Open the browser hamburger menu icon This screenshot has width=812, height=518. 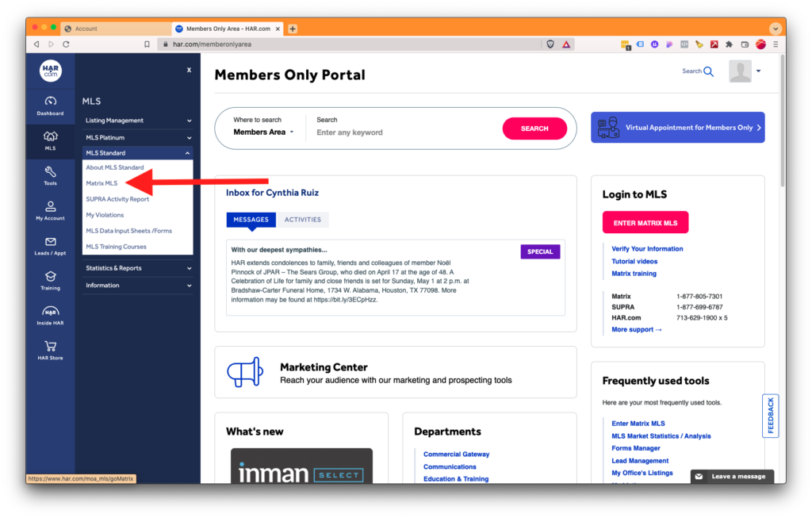pyautogui.click(x=776, y=44)
